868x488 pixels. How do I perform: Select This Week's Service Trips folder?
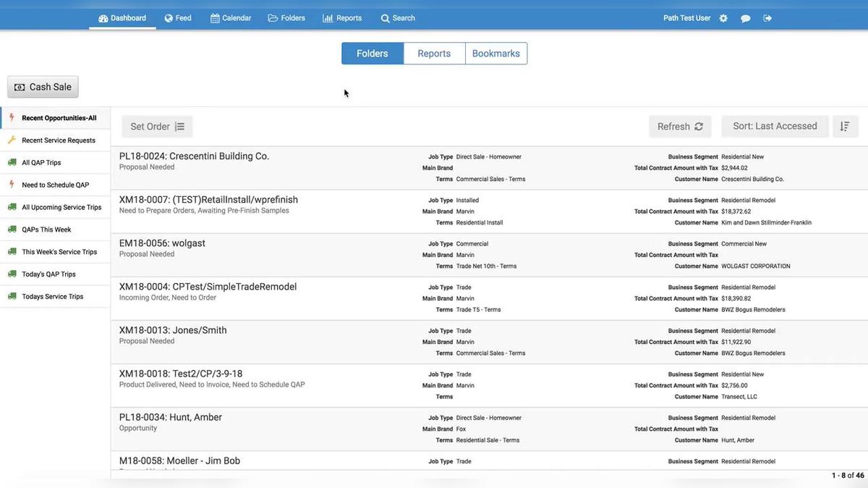coord(55,252)
